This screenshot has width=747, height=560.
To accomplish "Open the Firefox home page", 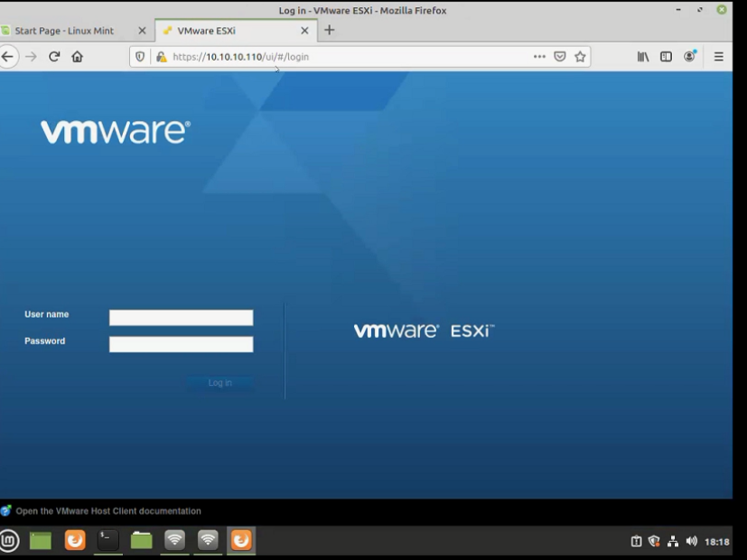I will 77,57.
